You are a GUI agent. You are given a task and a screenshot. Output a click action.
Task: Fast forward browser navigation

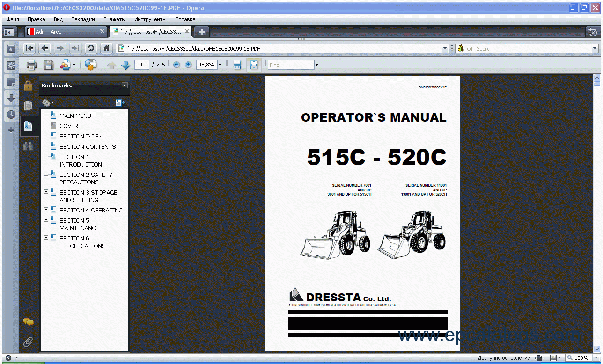click(75, 48)
